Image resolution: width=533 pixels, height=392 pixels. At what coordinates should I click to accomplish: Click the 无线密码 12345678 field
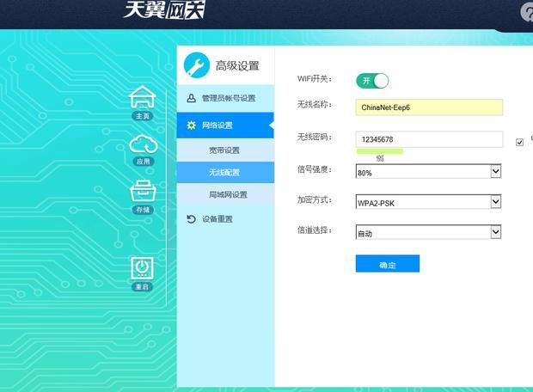[429, 139]
